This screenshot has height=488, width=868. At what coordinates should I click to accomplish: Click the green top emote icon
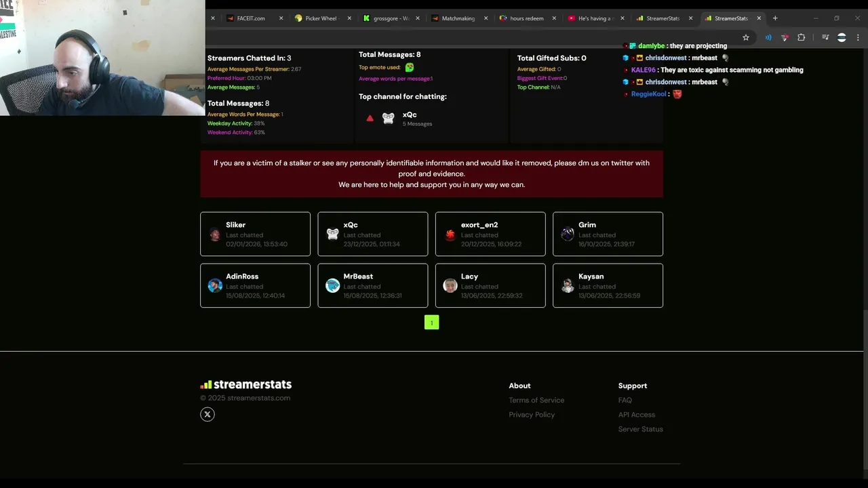410,67
